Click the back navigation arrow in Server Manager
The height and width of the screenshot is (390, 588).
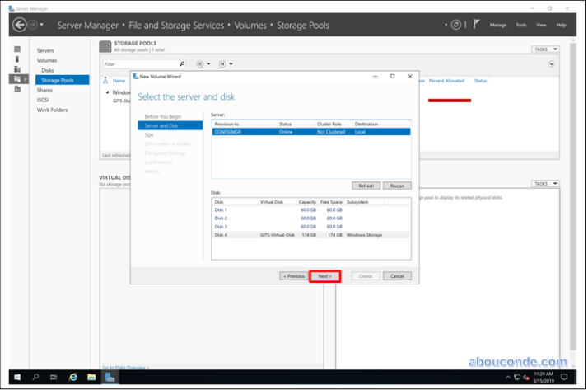tap(20, 25)
